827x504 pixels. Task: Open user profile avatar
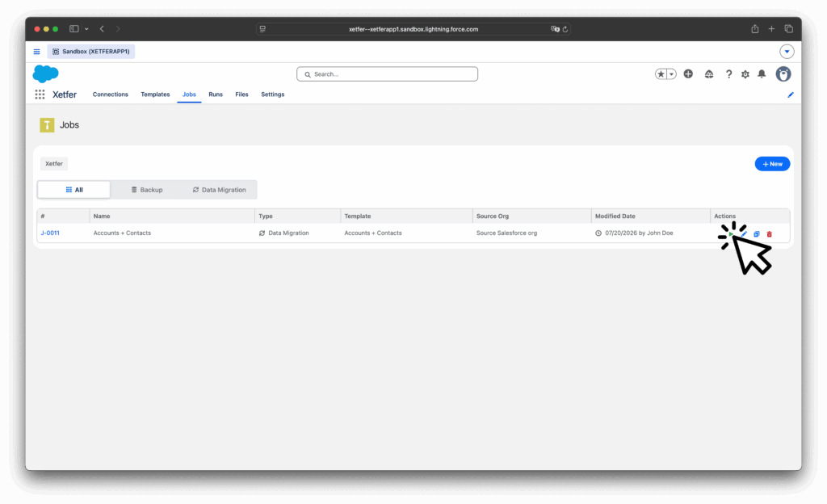[x=783, y=74]
